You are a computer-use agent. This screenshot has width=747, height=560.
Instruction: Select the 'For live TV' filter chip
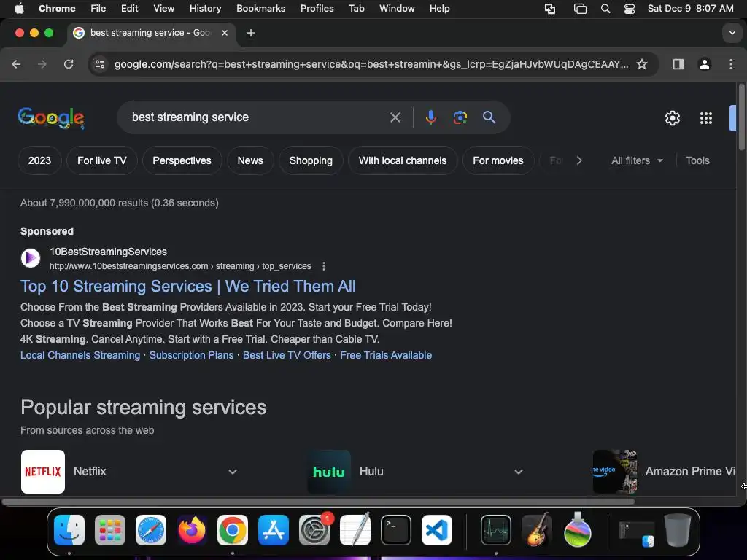(x=102, y=160)
